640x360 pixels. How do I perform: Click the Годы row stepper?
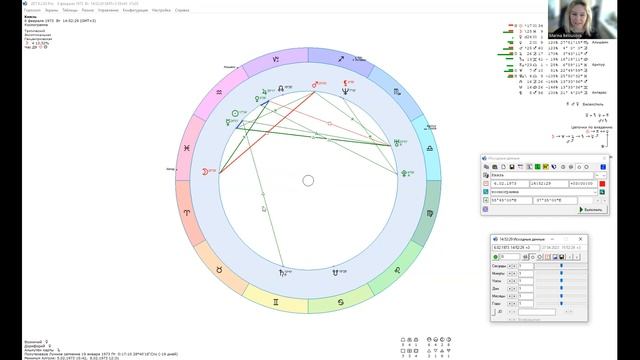pyautogui.click(x=512, y=304)
